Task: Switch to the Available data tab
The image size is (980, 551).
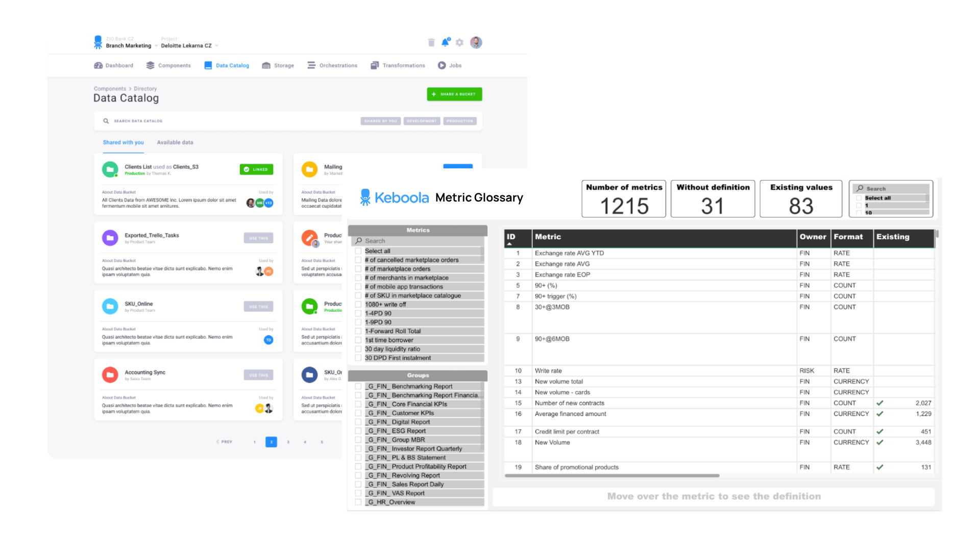Action: [x=175, y=142]
